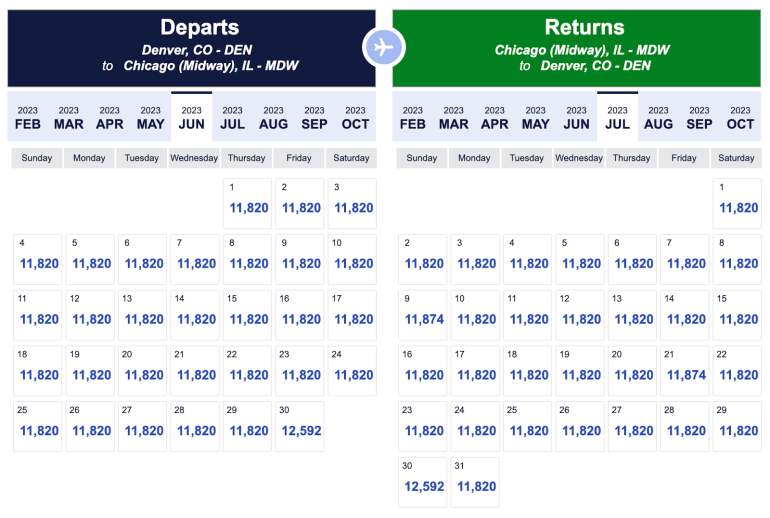Select the JUL 2023 departure month tab

coord(232,117)
